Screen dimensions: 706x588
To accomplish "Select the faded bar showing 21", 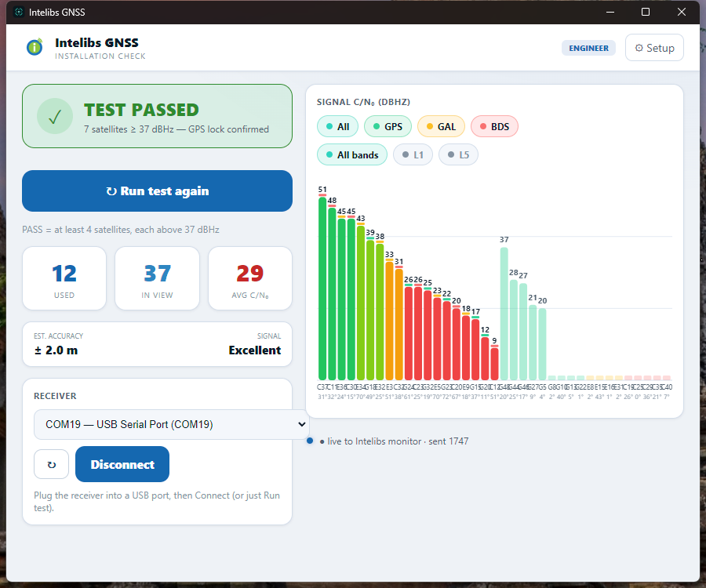I will 533,342.
